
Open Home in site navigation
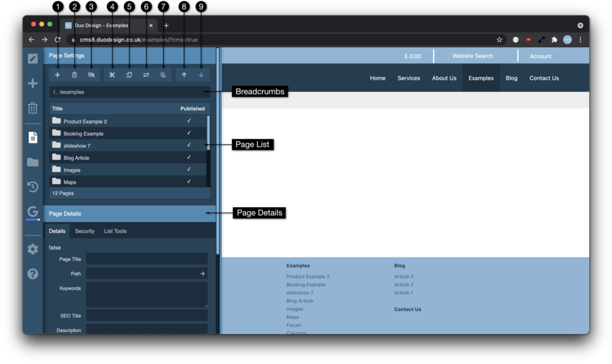(x=377, y=78)
